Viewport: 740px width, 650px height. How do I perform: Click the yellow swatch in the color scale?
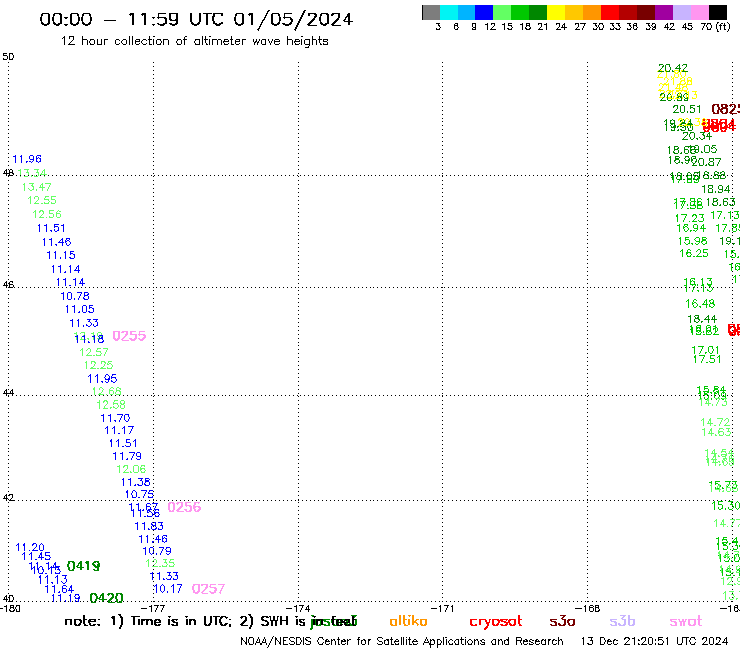(555, 12)
